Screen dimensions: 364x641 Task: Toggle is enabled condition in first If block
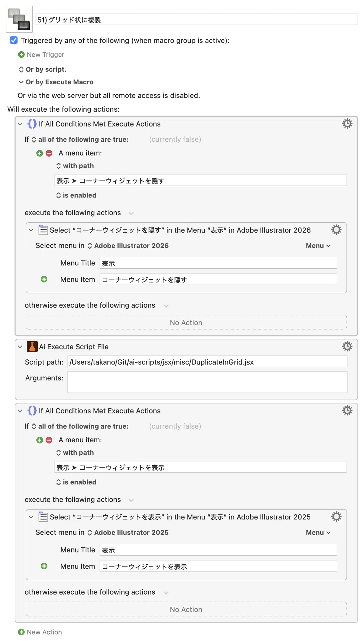pos(76,195)
